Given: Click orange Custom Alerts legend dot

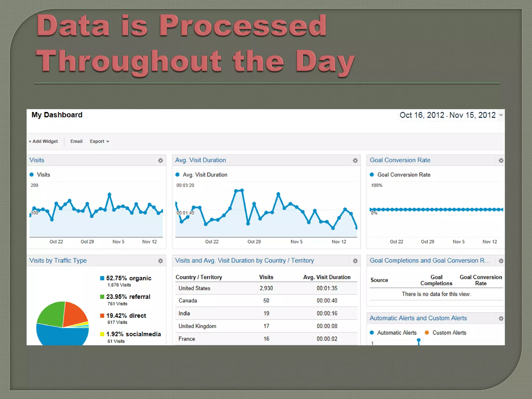Looking at the screenshot, I should click(427, 332).
